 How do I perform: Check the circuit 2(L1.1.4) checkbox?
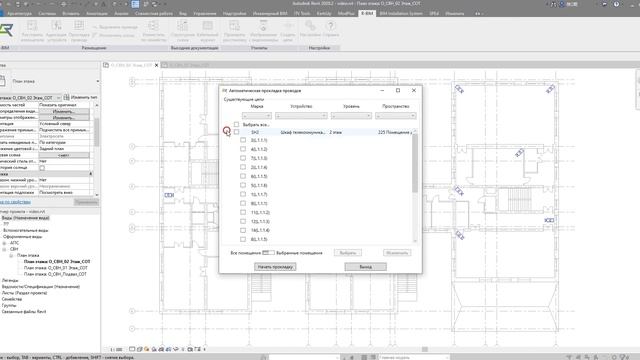(243, 167)
